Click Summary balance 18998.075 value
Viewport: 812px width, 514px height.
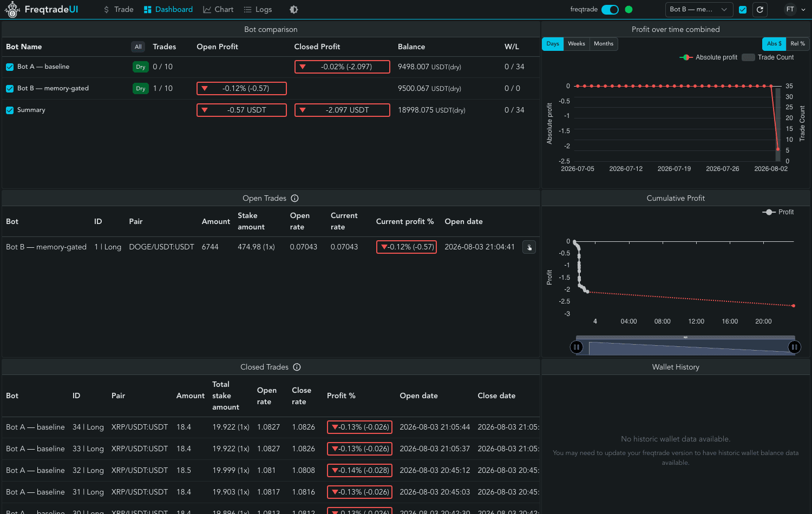(x=431, y=110)
